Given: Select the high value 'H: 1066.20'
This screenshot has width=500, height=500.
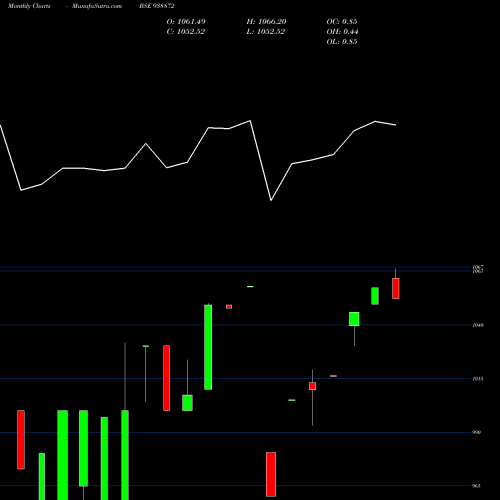Looking at the screenshot, I should pyautogui.click(x=266, y=22).
